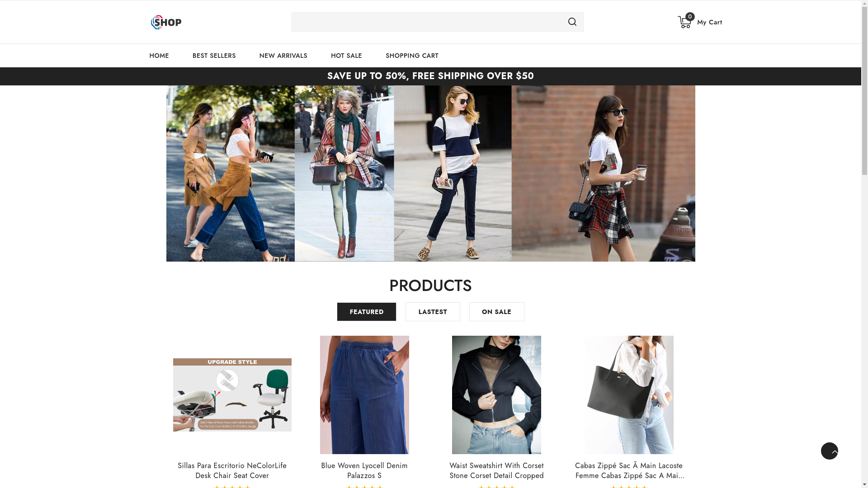Screen dimensions: 868x488
Task: Open the chair seat cover product image
Action: click(232, 395)
